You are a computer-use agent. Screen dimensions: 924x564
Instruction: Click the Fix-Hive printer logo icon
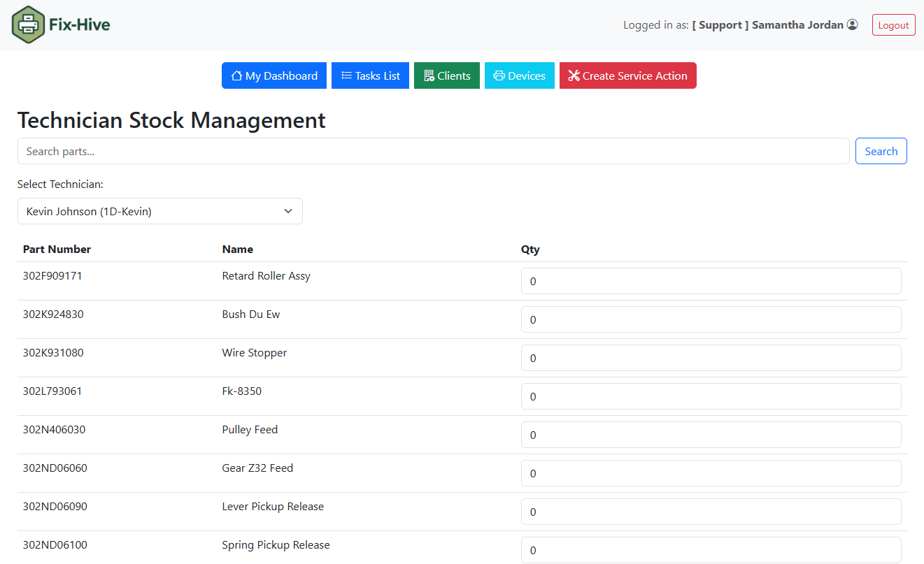tap(28, 25)
